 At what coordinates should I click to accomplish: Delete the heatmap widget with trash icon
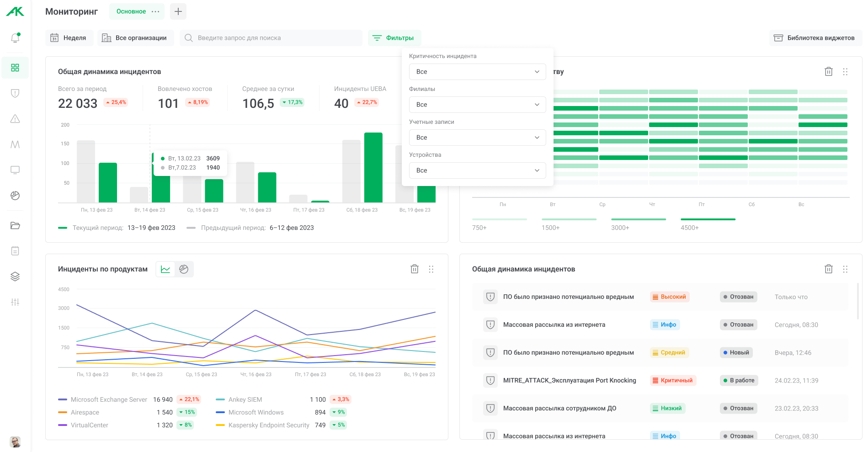click(x=829, y=71)
